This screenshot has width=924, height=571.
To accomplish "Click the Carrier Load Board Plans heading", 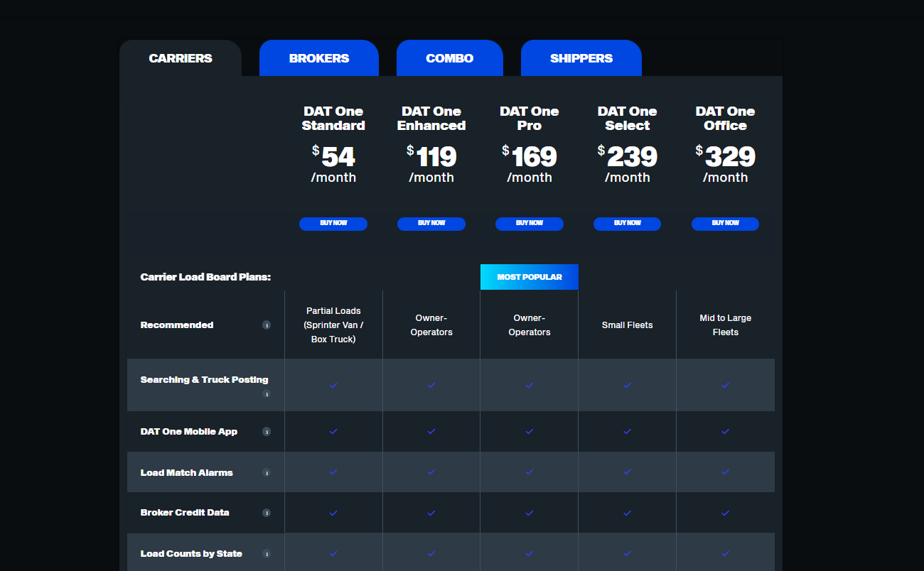I will (205, 277).
